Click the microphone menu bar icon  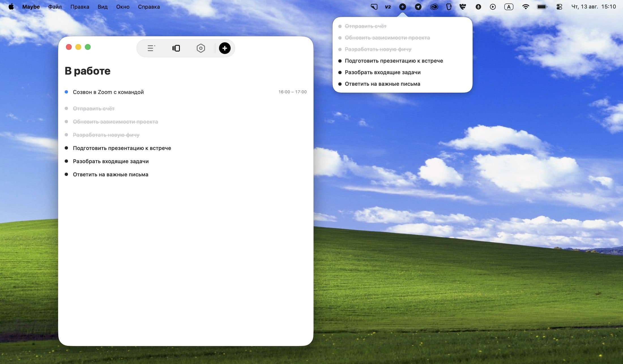(478, 7)
